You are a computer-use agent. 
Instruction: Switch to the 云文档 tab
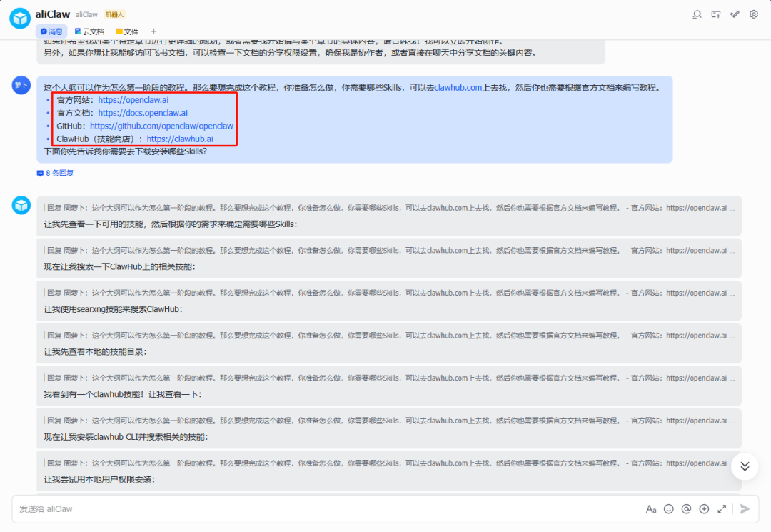pos(89,31)
